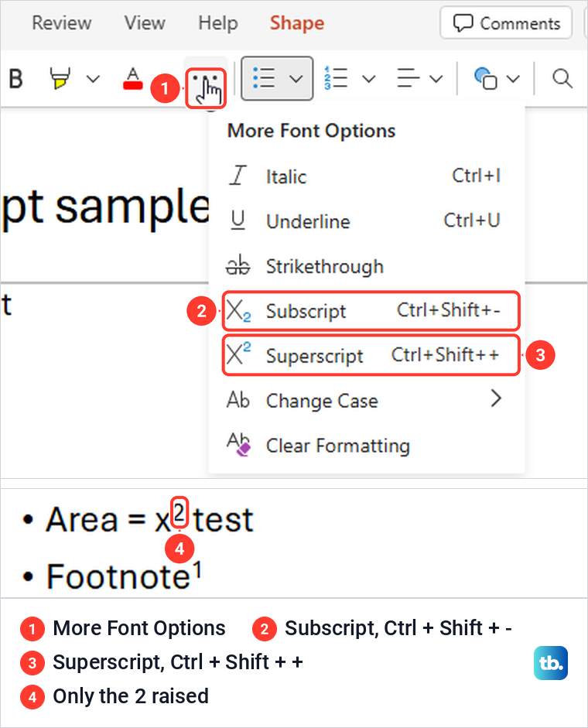Open highlight color dropdown arrow

point(93,79)
